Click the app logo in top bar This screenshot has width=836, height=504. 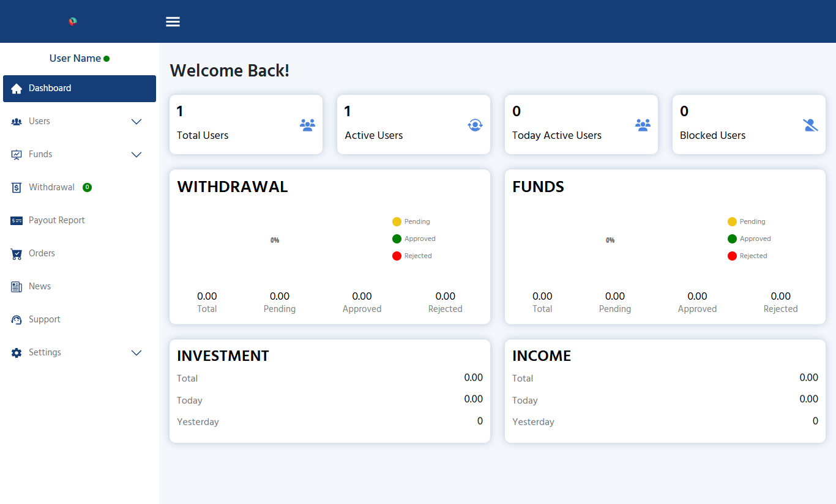[x=73, y=21]
